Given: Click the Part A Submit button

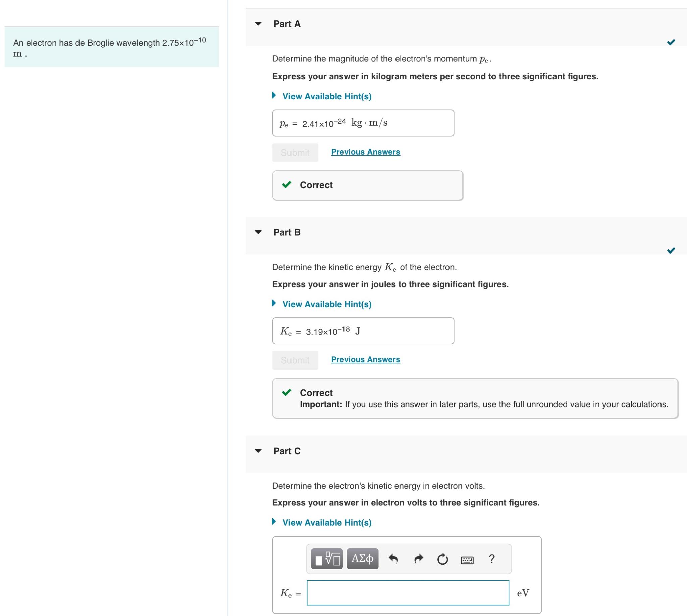Looking at the screenshot, I should pos(295,153).
